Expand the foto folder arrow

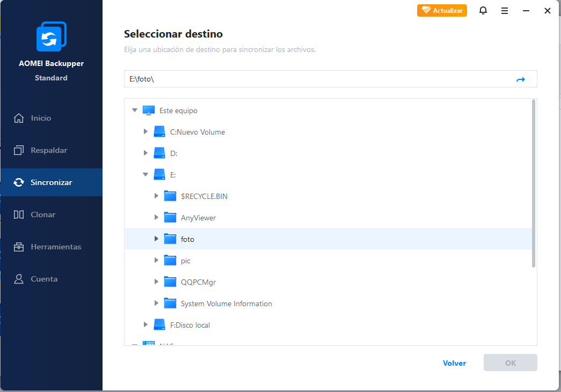(x=156, y=239)
